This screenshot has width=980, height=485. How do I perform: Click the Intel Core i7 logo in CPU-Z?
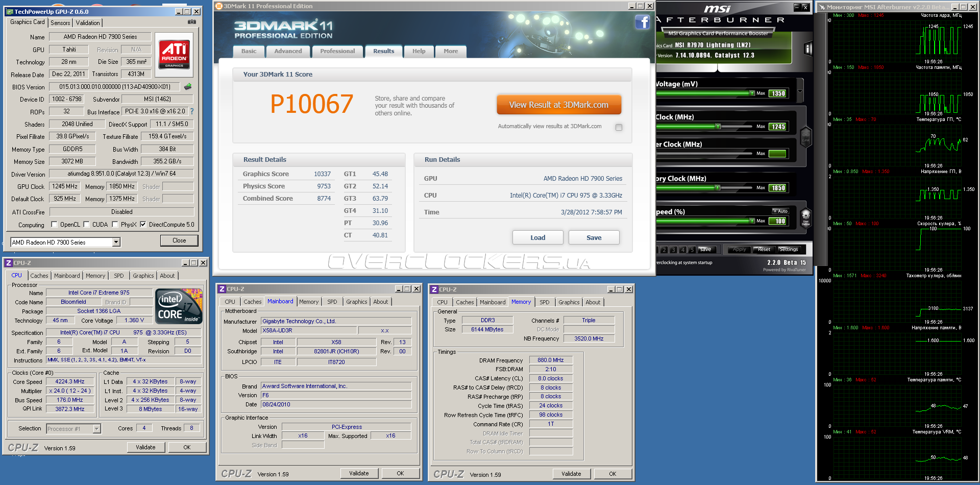coord(179,306)
